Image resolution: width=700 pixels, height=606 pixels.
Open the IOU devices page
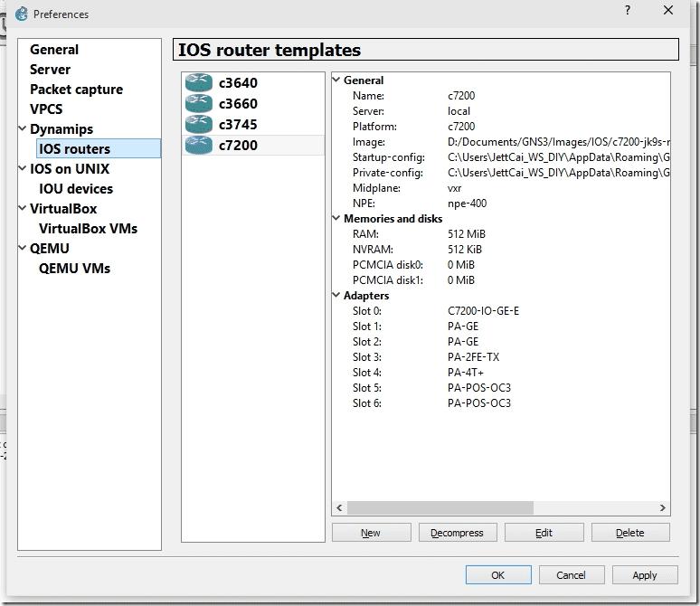tap(76, 189)
